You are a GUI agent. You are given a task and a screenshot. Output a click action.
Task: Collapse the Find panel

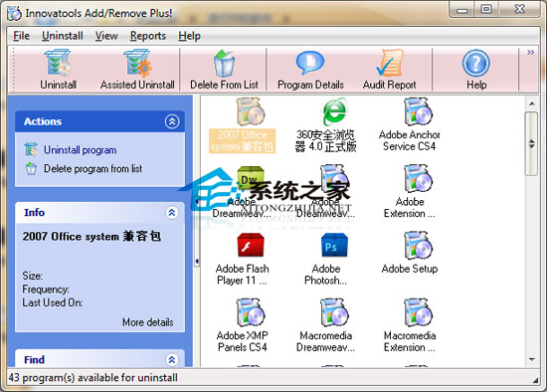[x=172, y=359]
